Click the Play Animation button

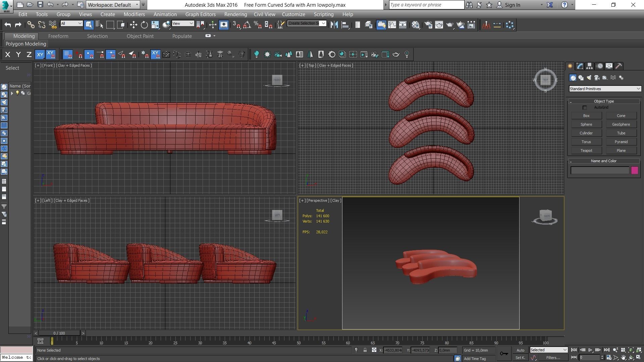[x=590, y=350]
